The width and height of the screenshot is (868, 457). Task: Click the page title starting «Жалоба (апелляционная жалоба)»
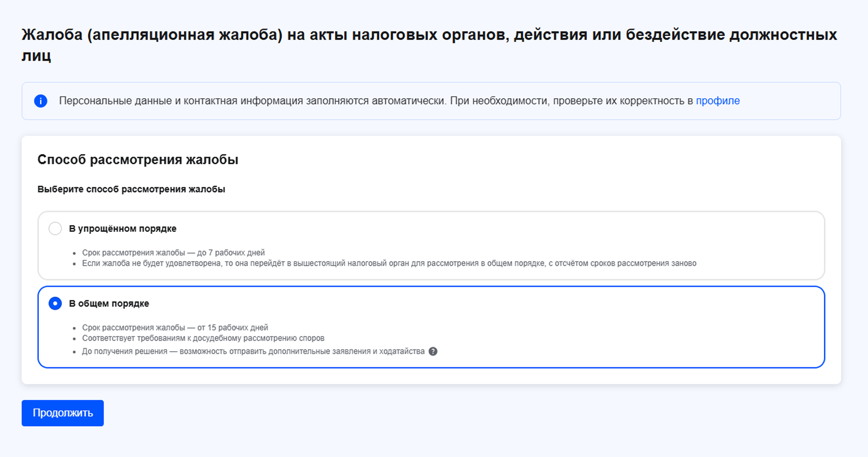click(429, 45)
